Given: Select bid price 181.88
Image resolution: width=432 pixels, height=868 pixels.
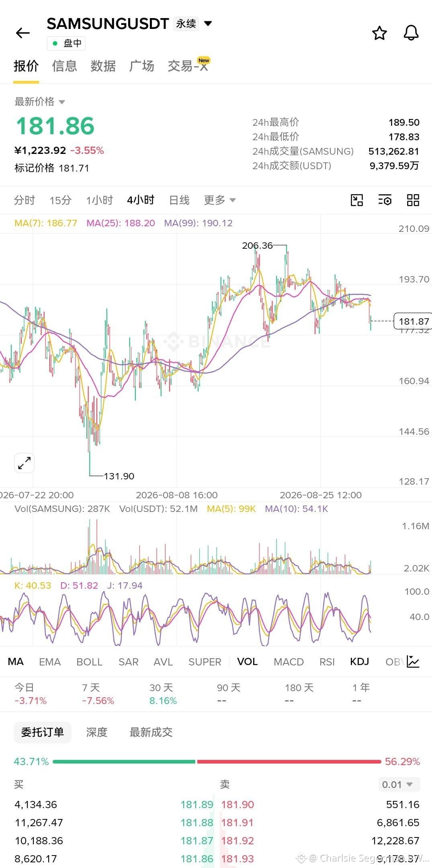Looking at the screenshot, I should coord(197,823).
